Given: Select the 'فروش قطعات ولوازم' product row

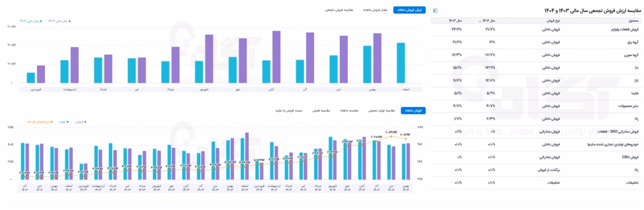Looking at the screenshot, I should tap(536, 30).
